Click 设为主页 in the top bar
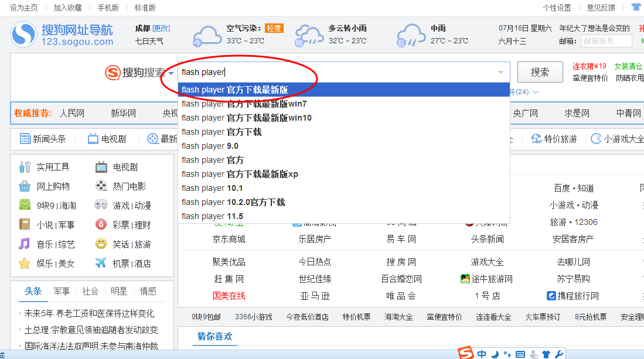Screen dimensions: 644x359 24,8
